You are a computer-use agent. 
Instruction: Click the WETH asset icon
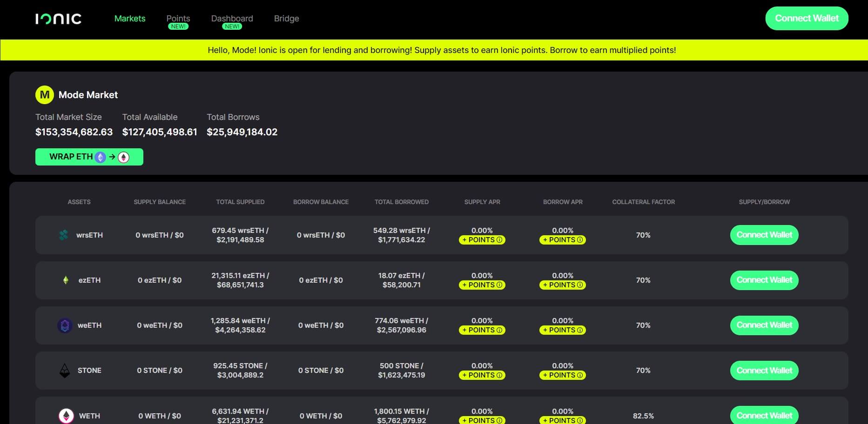pos(66,416)
